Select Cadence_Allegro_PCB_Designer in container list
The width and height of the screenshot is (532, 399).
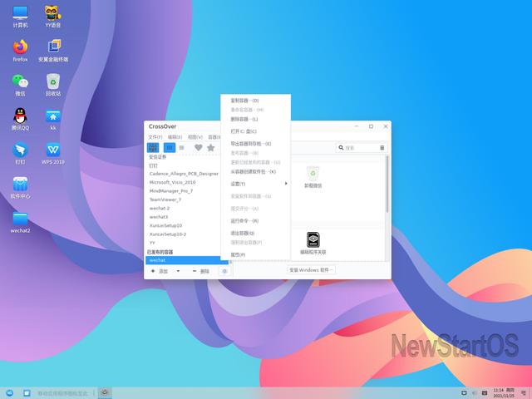[184, 174]
